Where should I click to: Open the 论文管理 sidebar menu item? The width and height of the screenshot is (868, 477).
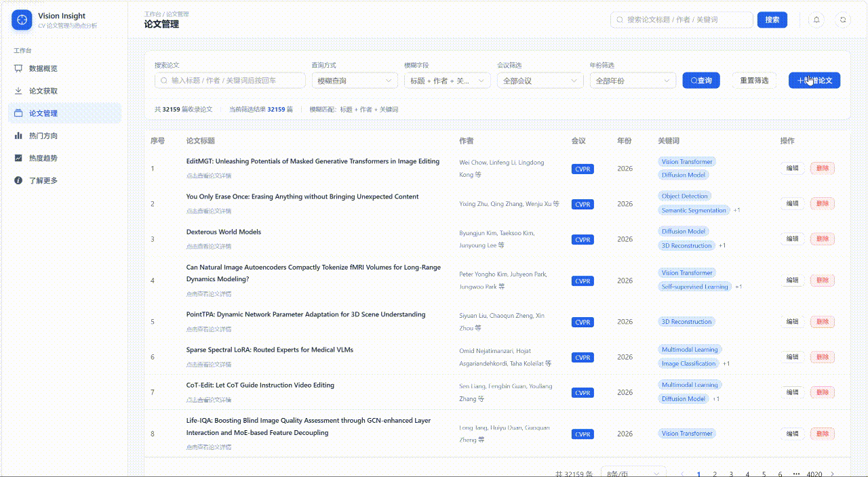(65, 113)
